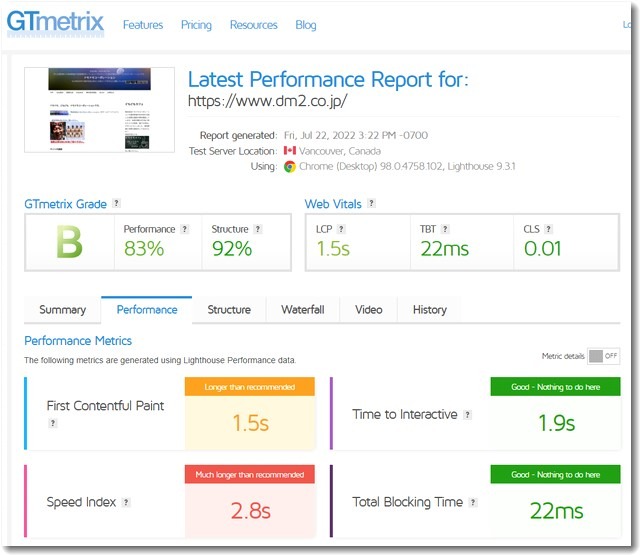Screen dimensions: 640x555
Task: Click the 92% Structure score
Action: tap(232, 249)
